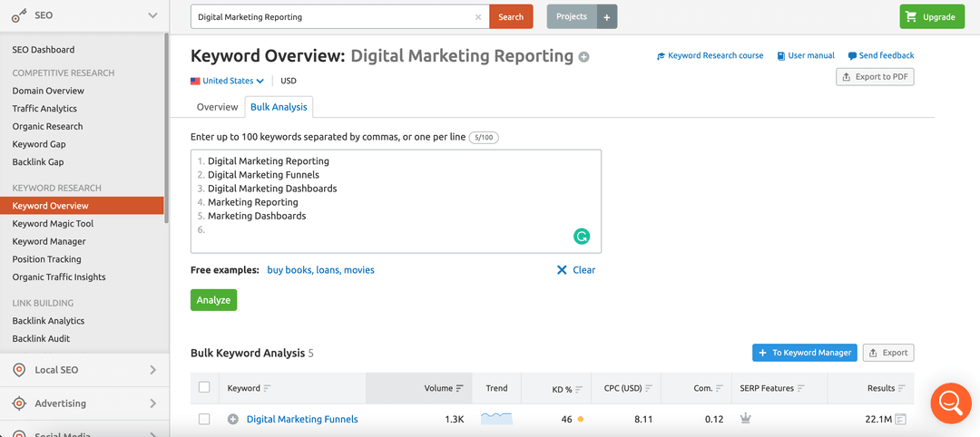Export the bulk keyword analysis
The image size is (980, 437).
pyautogui.click(x=888, y=353)
